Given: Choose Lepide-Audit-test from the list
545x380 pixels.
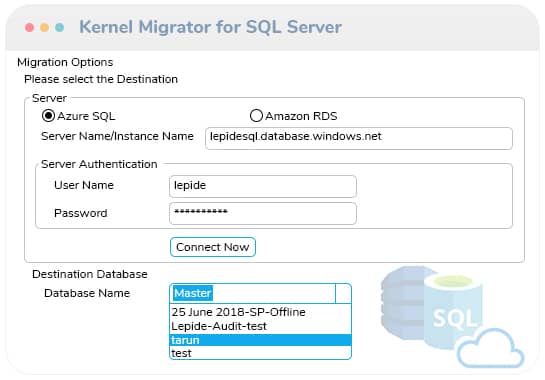Looking at the screenshot, I should [260, 326].
